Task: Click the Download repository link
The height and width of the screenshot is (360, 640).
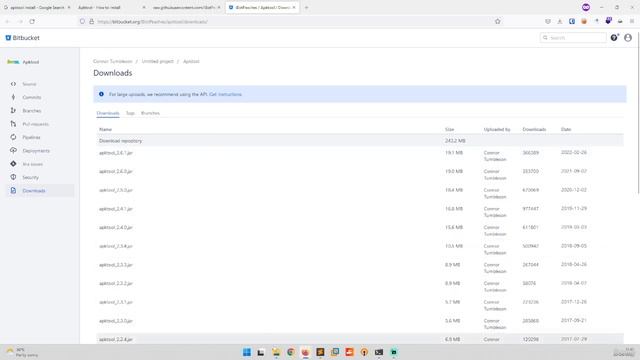Action: point(120,141)
